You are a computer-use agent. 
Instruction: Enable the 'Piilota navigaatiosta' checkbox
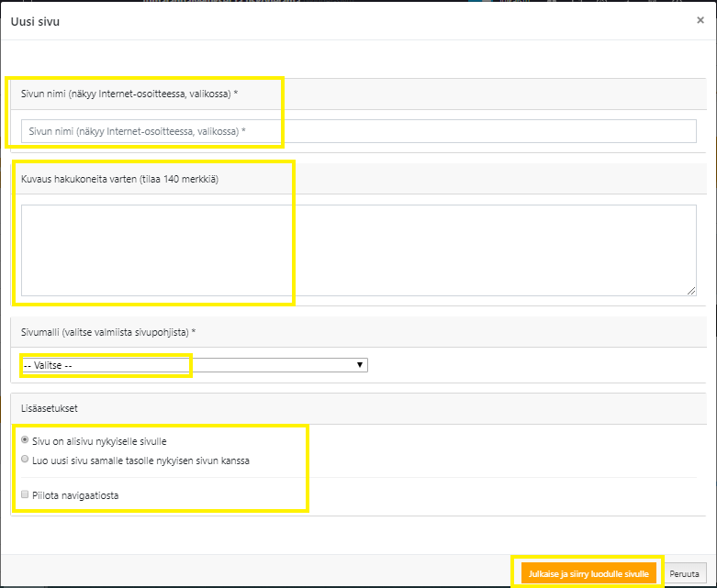click(x=25, y=494)
